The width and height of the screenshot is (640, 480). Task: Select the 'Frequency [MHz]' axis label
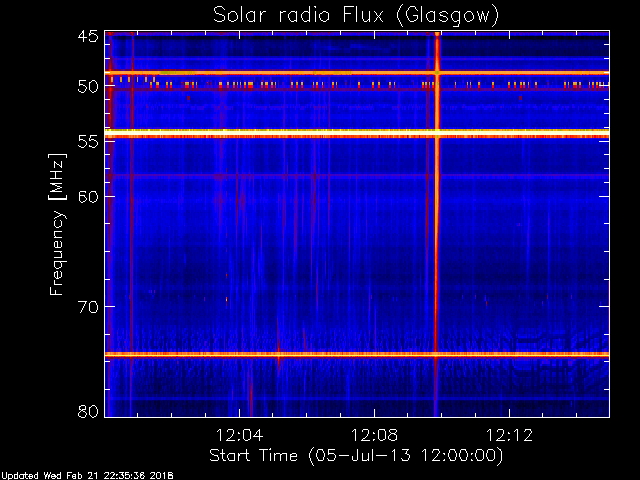(57, 224)
